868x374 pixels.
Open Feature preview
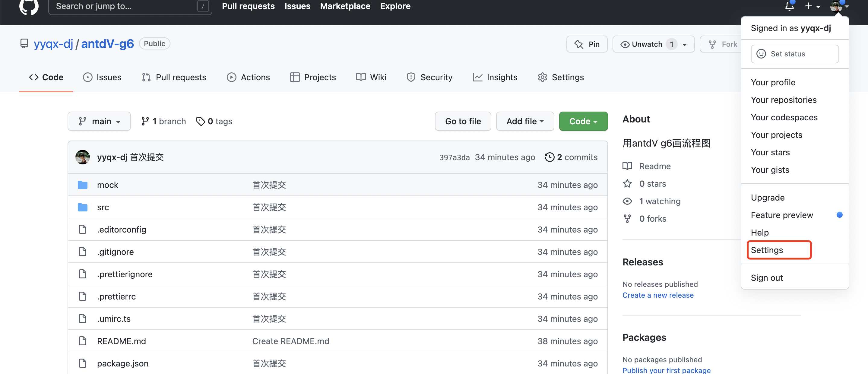[782, 215]
